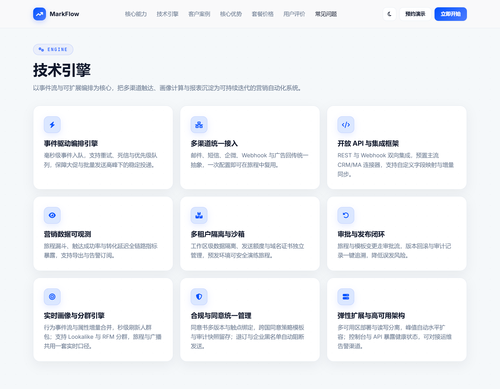500x389 pixels.
Task: Click the cubes icon above 多渠道统一接入
Action: point(199,125)
